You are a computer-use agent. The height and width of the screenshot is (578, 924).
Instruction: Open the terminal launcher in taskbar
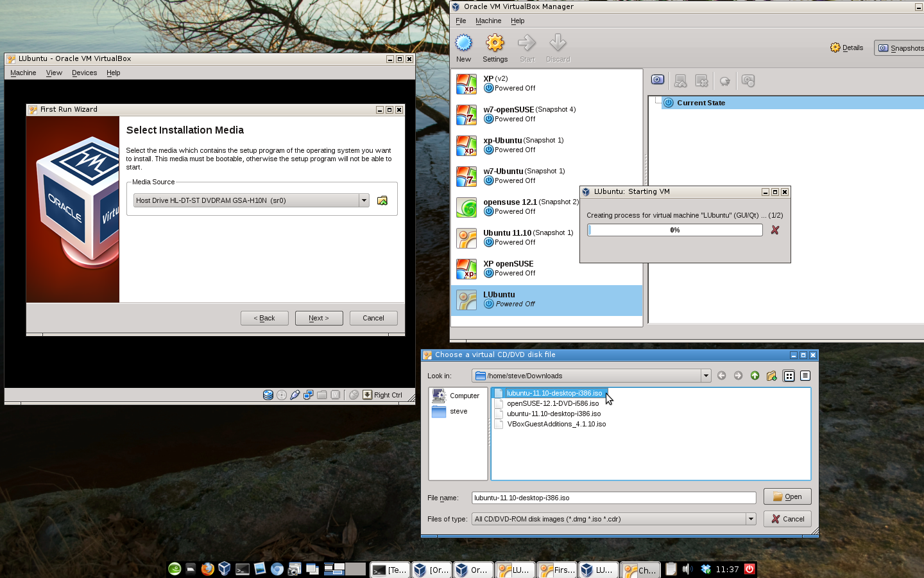[242, 569]
